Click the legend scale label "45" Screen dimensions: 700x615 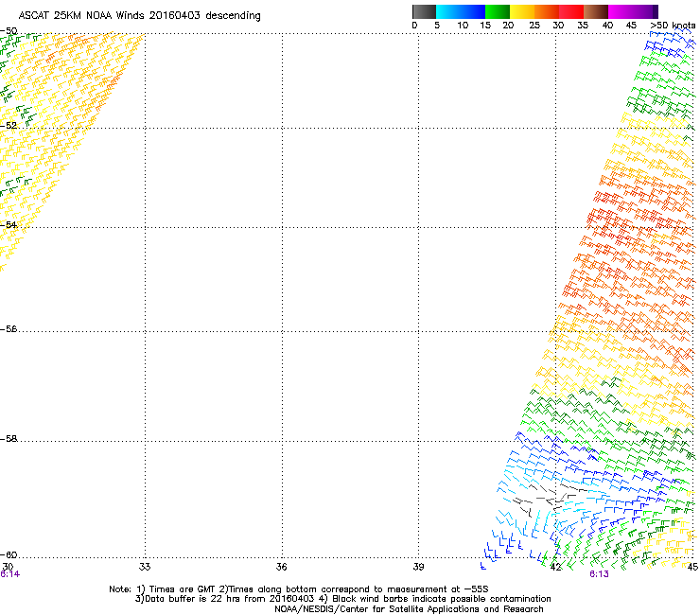[x=631, y=26]
